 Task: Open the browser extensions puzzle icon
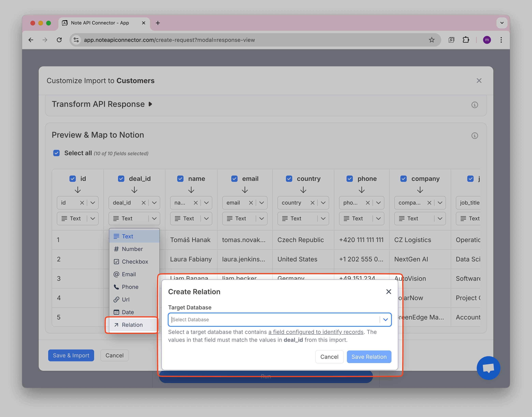pyautogui.click(x=466, y=40)
